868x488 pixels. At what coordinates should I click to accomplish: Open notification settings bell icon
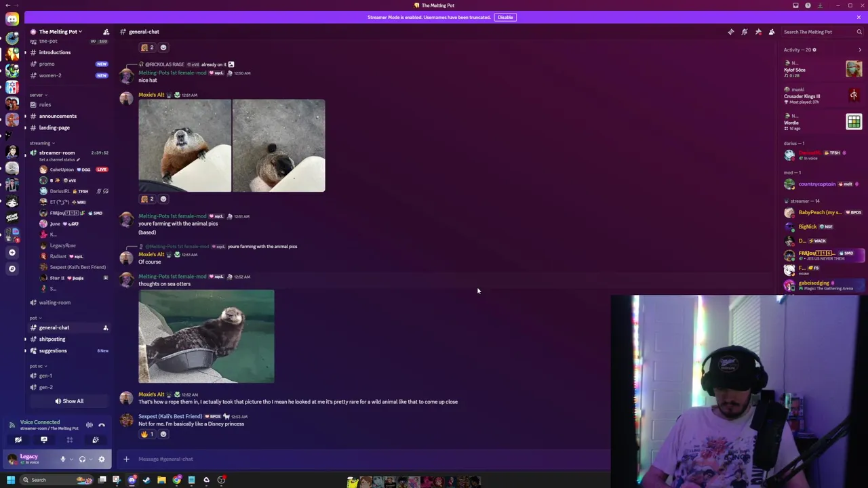745,32
